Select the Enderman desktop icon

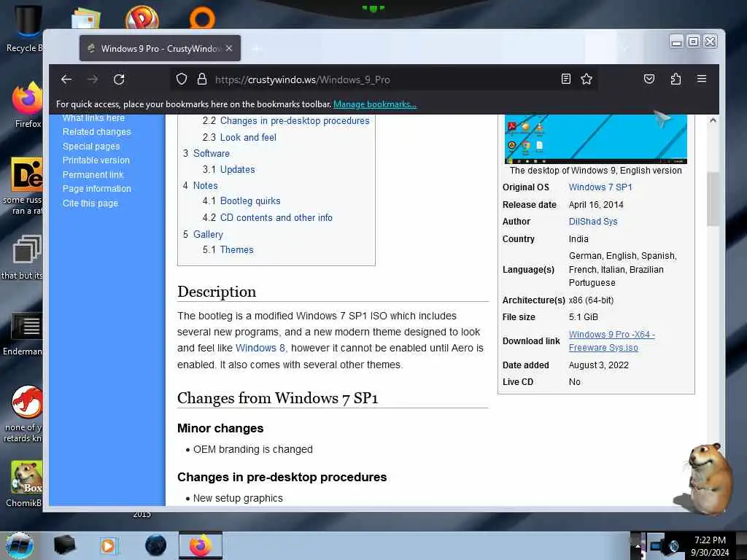[x=24, y=333]
